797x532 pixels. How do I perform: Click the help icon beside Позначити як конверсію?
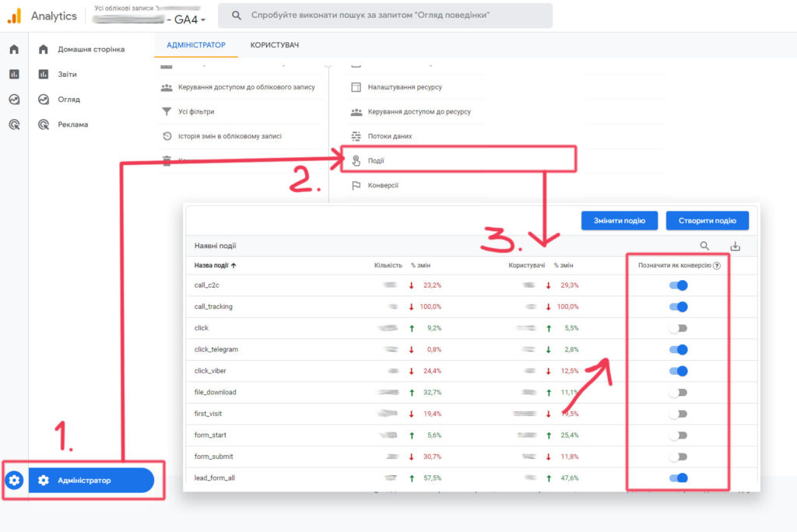pos(716,265)
